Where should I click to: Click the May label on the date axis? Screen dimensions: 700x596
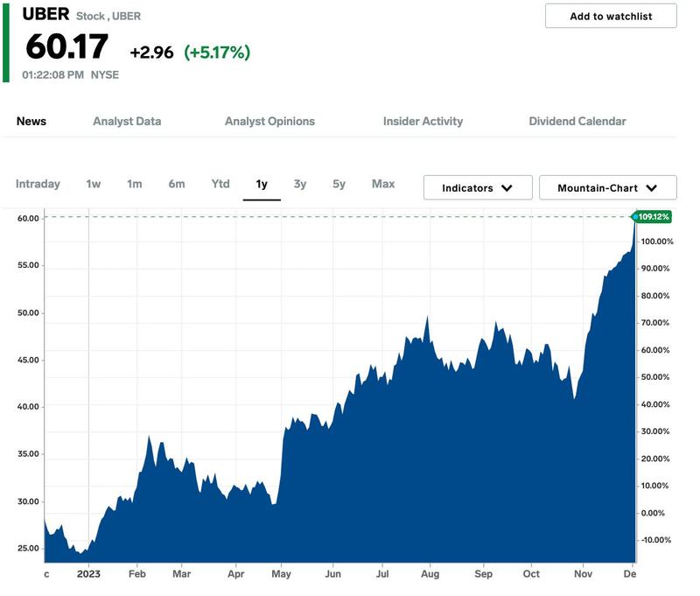[281, 574]
